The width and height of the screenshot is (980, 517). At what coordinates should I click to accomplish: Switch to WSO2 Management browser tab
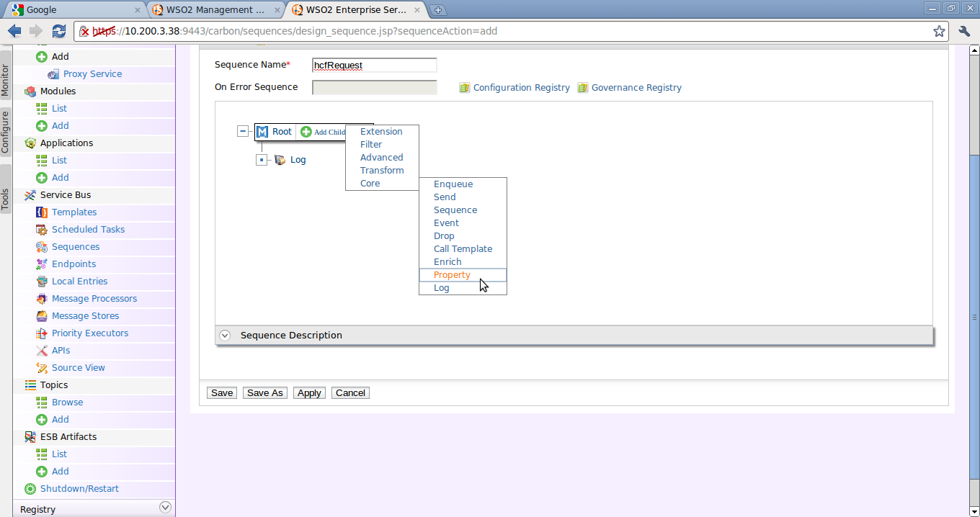pyautogui.click(x=216, y=10)
